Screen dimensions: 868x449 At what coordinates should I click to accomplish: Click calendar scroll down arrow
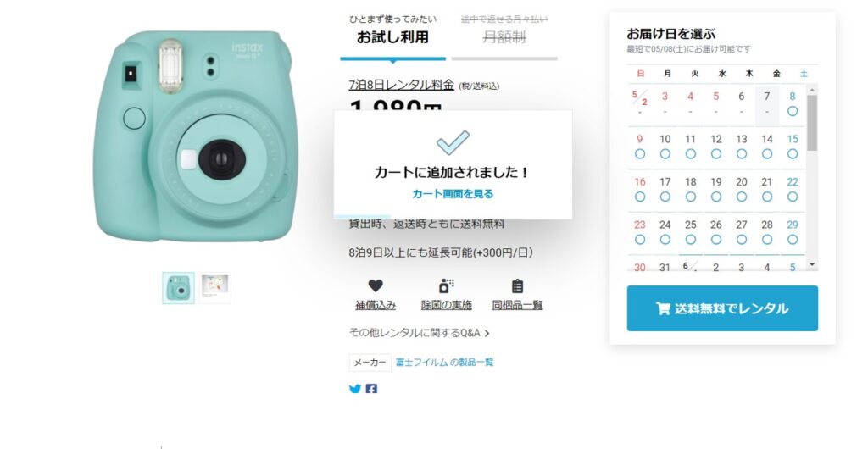tap(812, 265)
